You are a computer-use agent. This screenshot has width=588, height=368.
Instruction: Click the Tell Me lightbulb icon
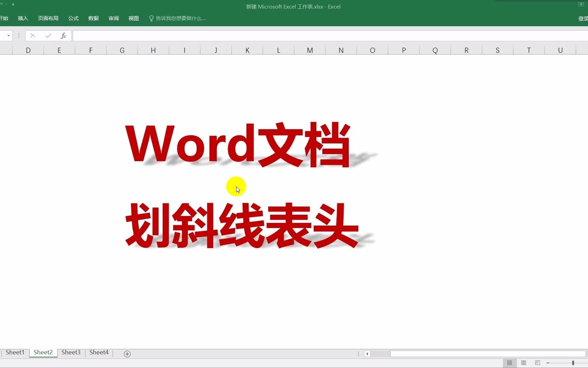click(151, 18)
